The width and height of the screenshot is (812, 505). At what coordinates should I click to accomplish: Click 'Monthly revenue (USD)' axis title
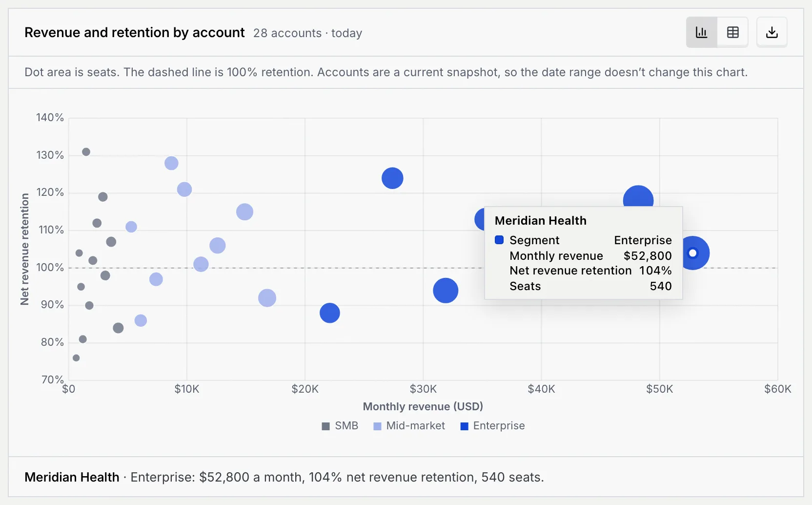coord(423,406)
